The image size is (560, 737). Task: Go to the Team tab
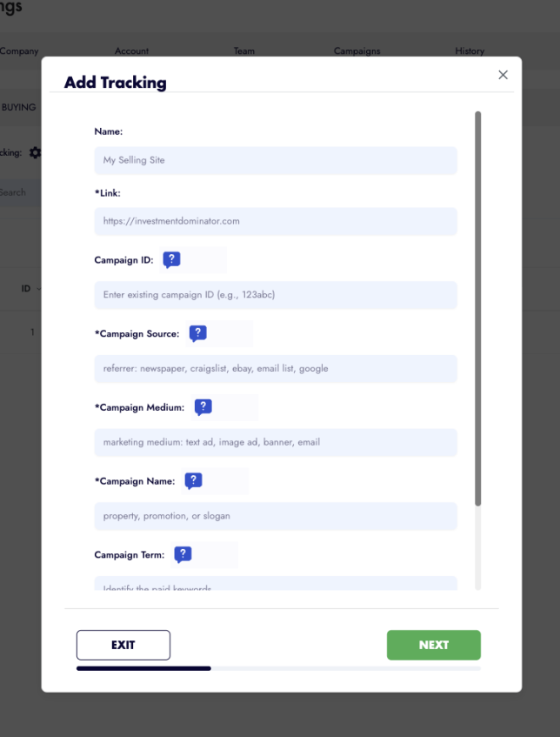point(244,51)
